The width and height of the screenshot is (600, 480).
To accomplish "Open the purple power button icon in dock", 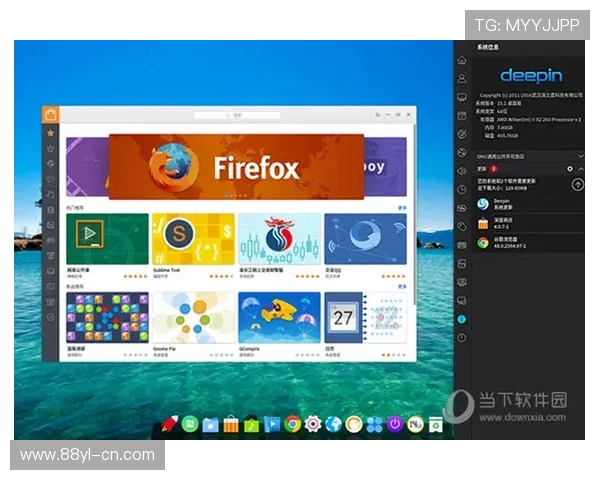I will (395, 424).
